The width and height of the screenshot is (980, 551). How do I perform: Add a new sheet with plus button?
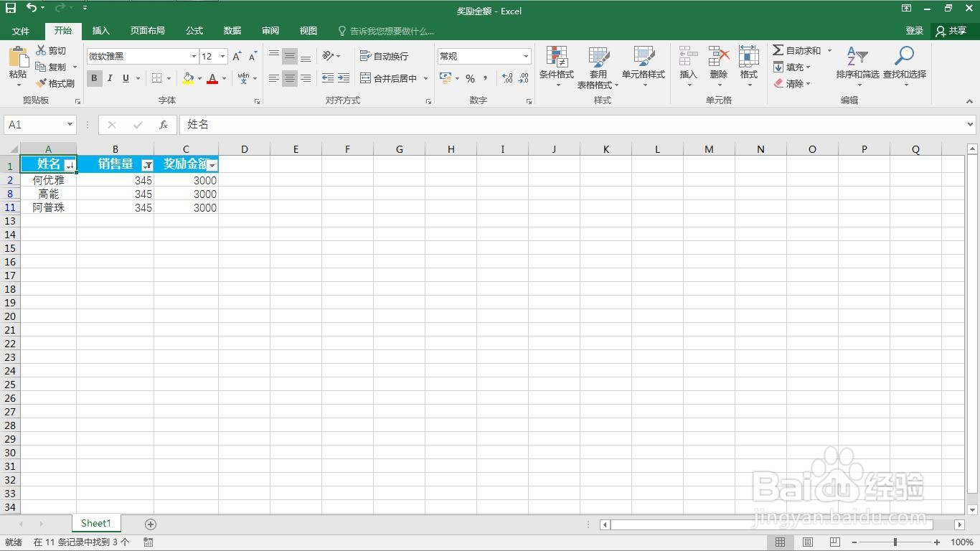pyautogui.click(x=151, y=524)
